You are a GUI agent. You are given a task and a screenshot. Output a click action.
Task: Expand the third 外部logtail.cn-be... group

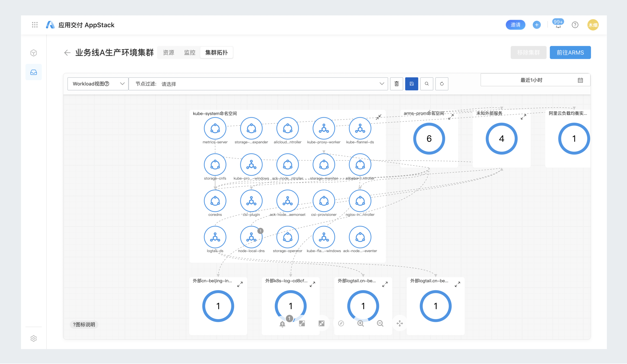pyautogui.click(x=385, y=285)
